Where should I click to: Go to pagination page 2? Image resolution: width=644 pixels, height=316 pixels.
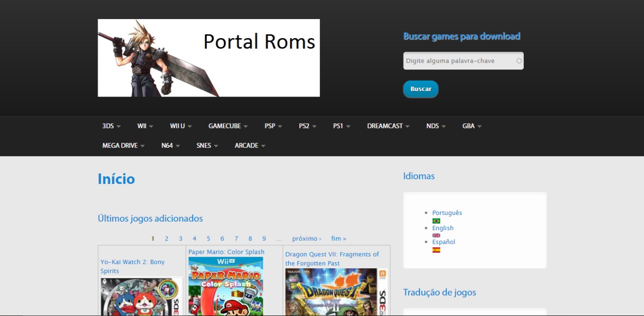[x=167, y=239]
